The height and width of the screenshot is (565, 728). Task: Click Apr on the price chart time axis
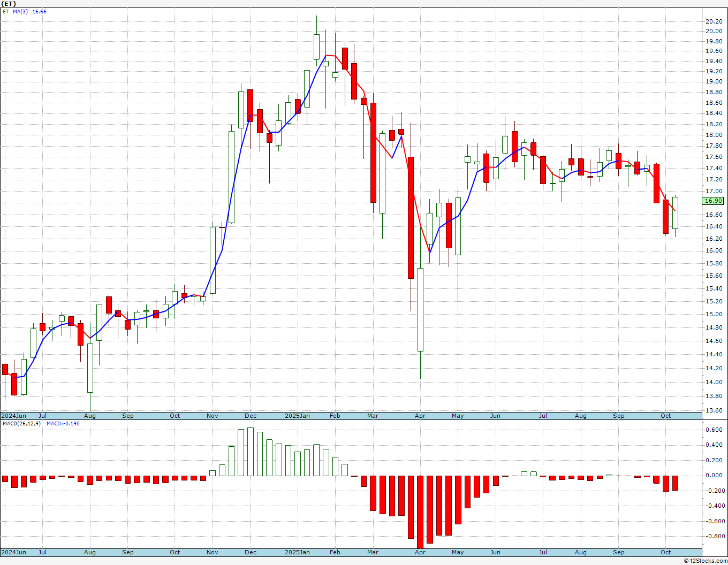(420, 416)
